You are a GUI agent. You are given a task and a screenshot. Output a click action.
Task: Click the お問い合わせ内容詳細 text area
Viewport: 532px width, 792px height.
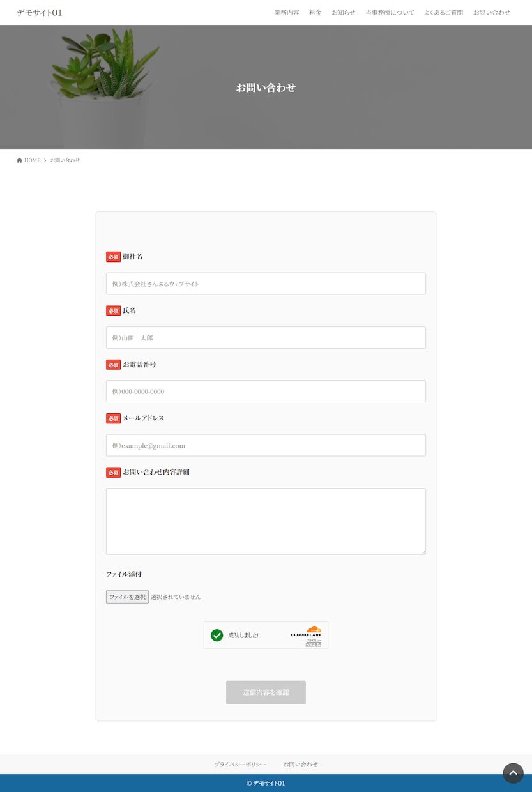266,521
